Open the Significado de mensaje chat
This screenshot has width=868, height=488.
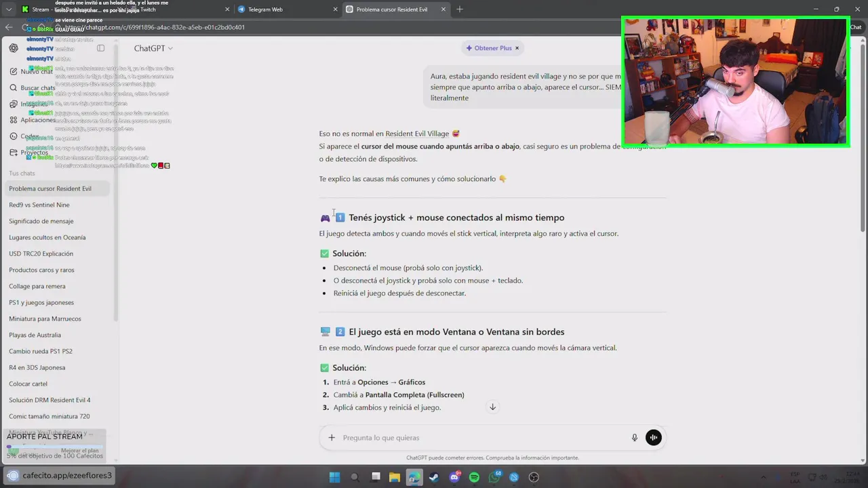tap(41, 221)
